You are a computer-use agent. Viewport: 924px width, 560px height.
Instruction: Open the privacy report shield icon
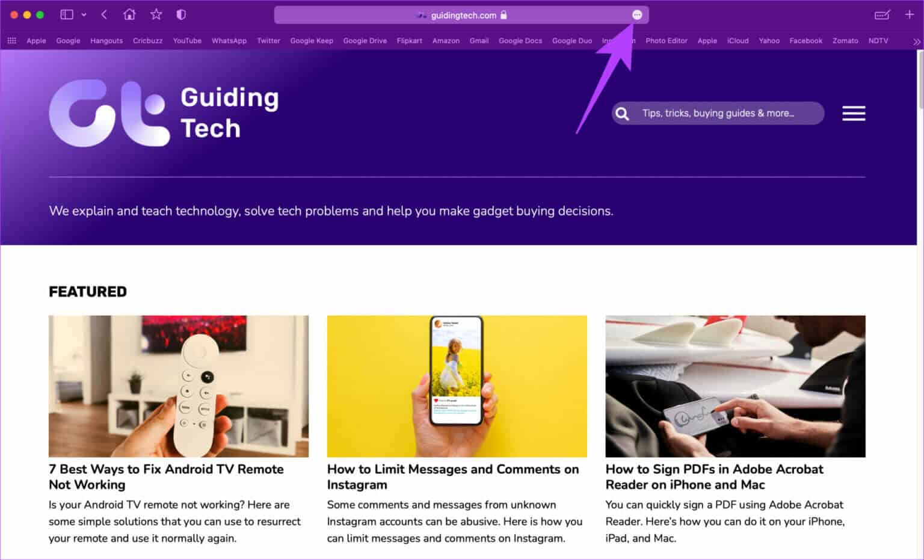181,14
